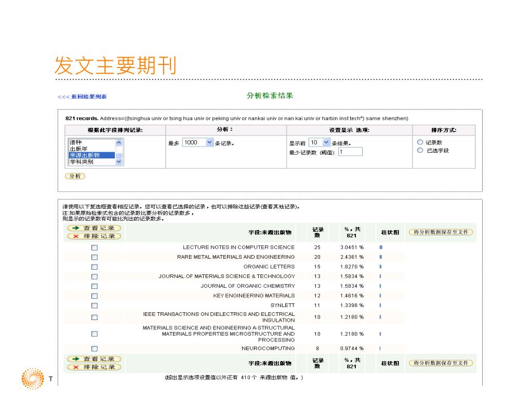Click the top 查看记录 button
The height and width of the screenshot is (399, 532).
94,228
